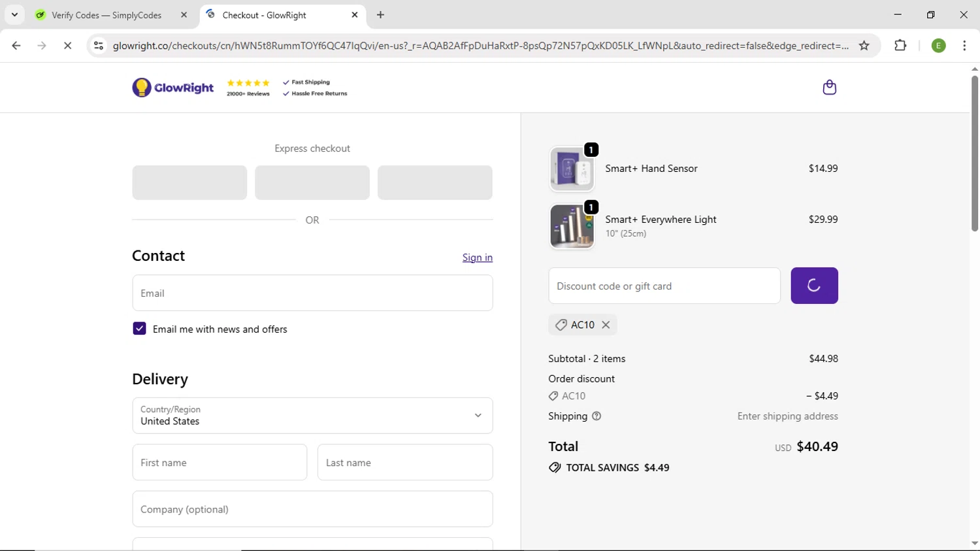Focus the First name field
The height and width of the screenshot is (551, 980).
pos(220,462)
